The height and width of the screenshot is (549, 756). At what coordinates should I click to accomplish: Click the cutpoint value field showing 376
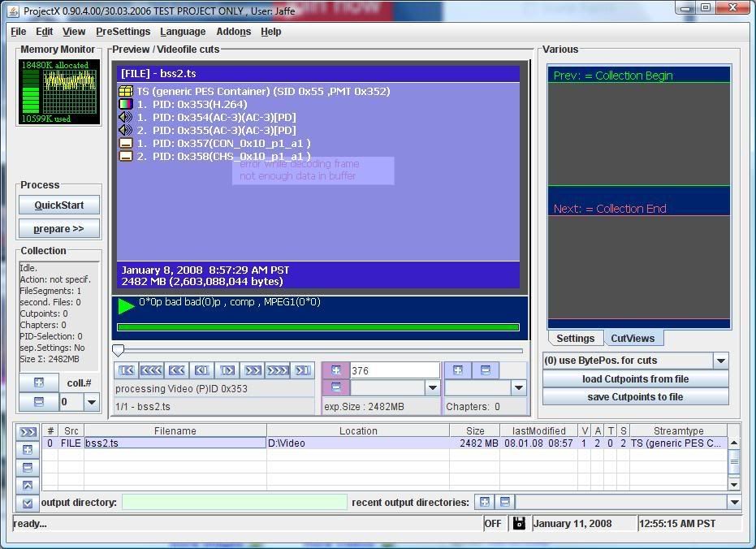pos(395,370)
